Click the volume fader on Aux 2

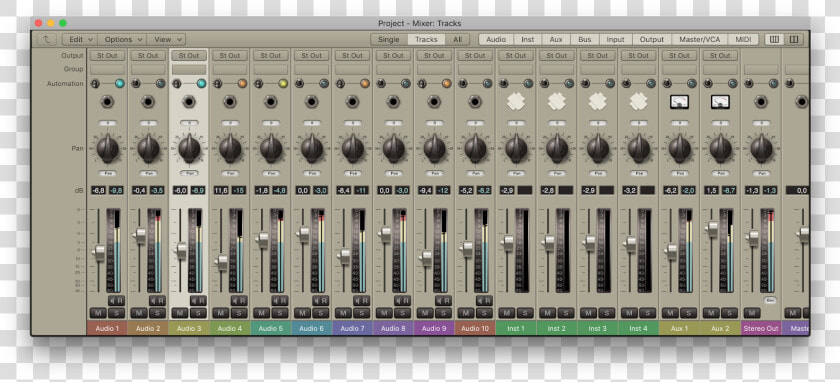pos(712,229)
